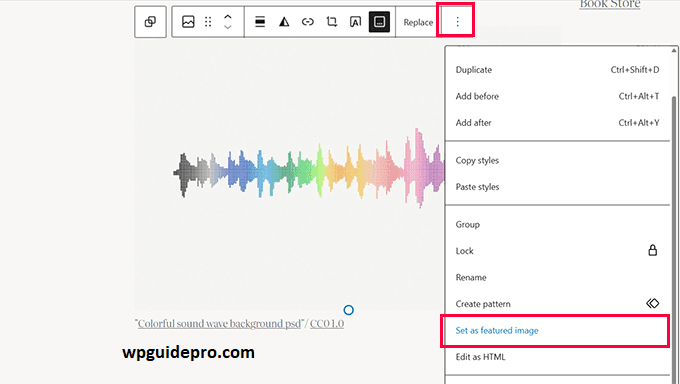Move block up with the up chevron

228,16
